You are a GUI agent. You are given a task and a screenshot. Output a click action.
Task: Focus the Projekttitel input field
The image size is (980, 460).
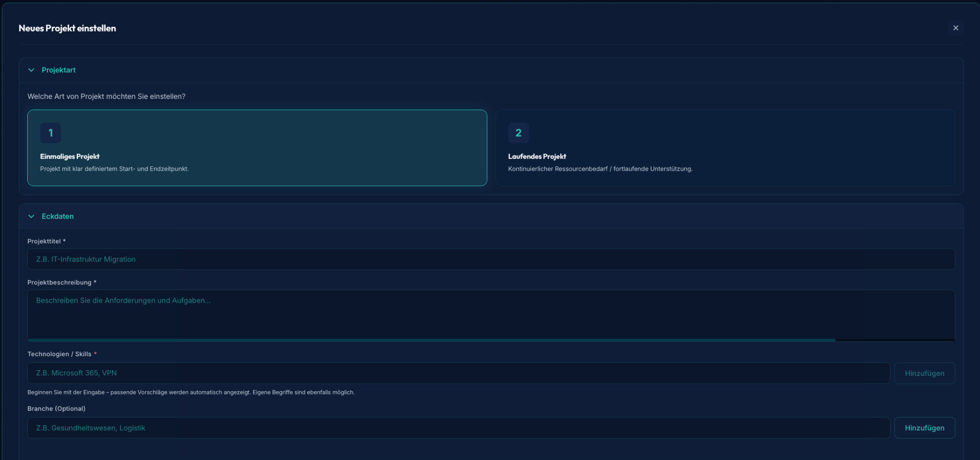tap(491, 259)
